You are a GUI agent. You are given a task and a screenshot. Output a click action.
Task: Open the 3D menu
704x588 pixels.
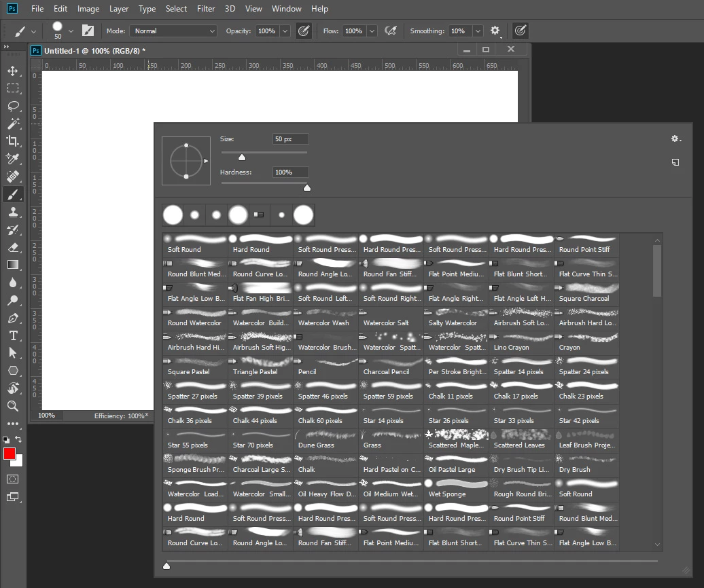(230, 9)
